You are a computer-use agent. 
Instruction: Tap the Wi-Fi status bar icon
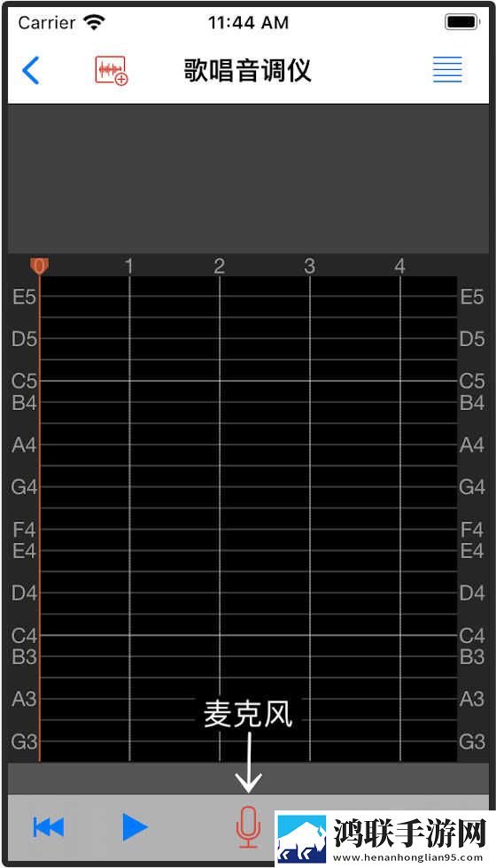94,22
